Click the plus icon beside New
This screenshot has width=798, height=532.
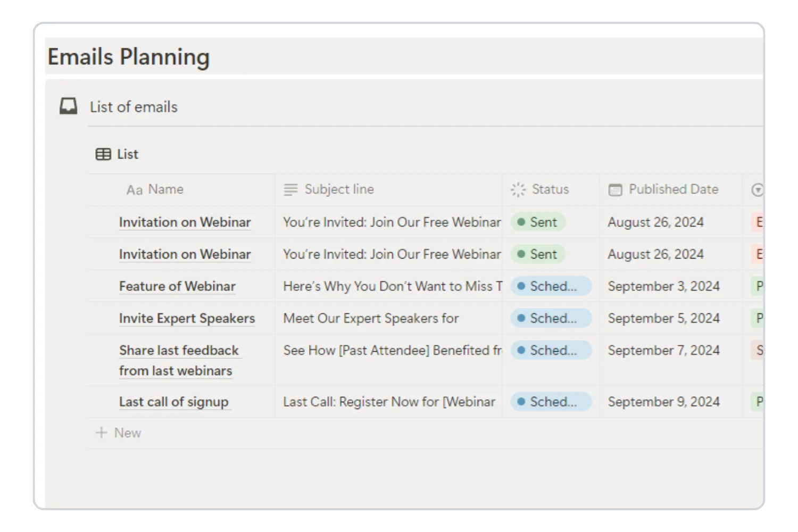[101, 432]
